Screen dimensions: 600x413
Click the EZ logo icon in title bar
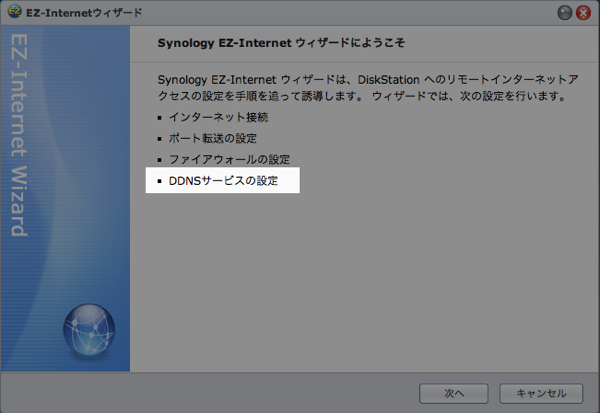pos(15,12)
